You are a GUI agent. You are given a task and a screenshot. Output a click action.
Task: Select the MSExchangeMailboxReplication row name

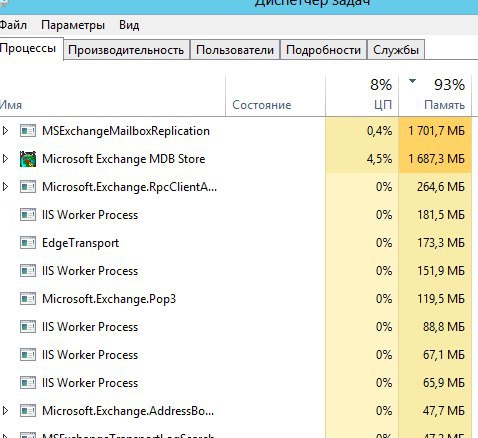click(x=126, y=131)
